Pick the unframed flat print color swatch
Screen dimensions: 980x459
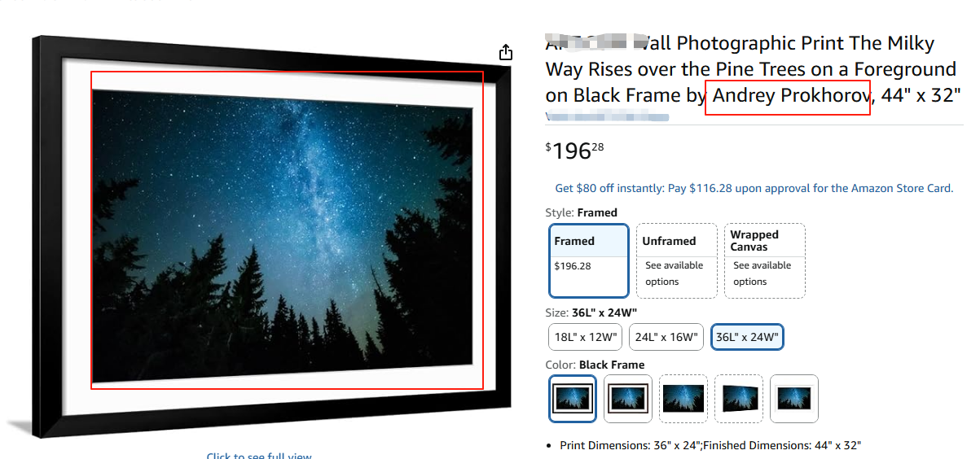pos(683,398)
